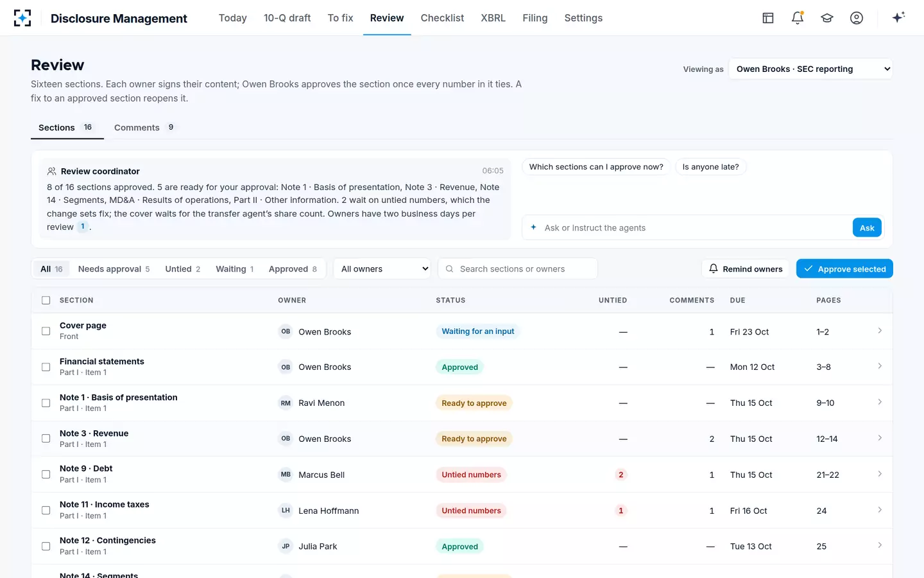Click the untied count badge for Note 11 · Income taxes
This screenshot has height=578, width=924.
[620, 511]
